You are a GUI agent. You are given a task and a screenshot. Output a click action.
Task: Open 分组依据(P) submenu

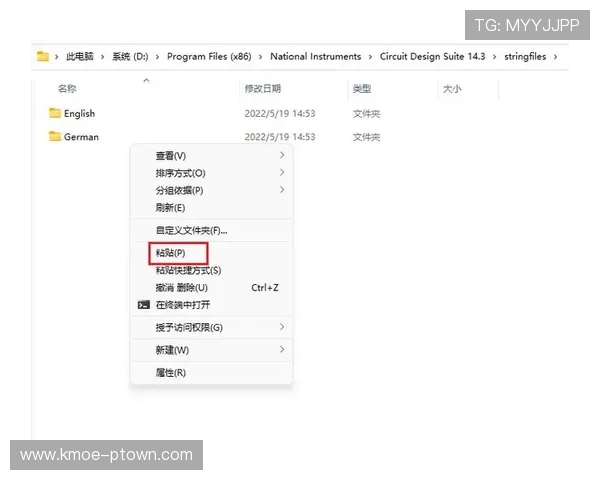(x=212, y=190)
